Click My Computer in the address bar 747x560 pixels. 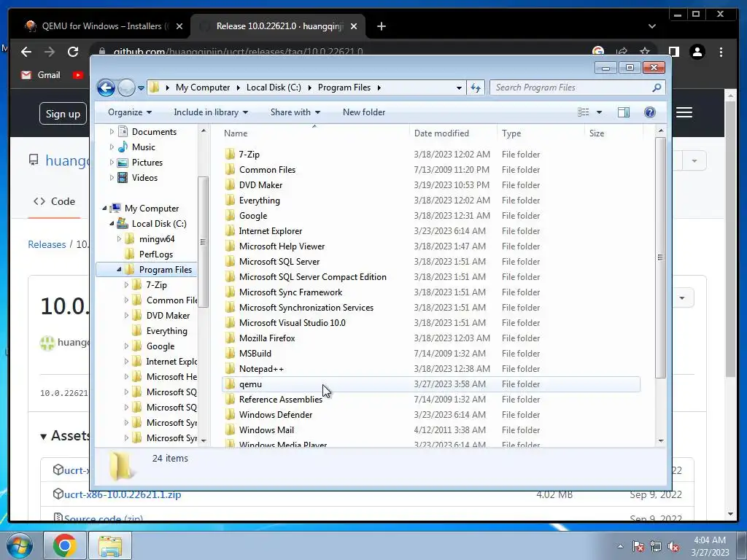203,87
